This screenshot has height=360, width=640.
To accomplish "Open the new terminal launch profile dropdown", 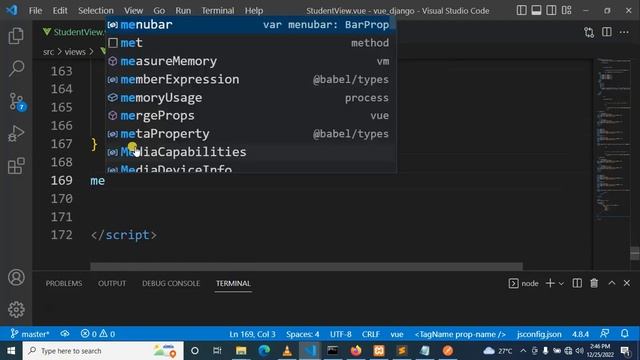I will [561, 283].
